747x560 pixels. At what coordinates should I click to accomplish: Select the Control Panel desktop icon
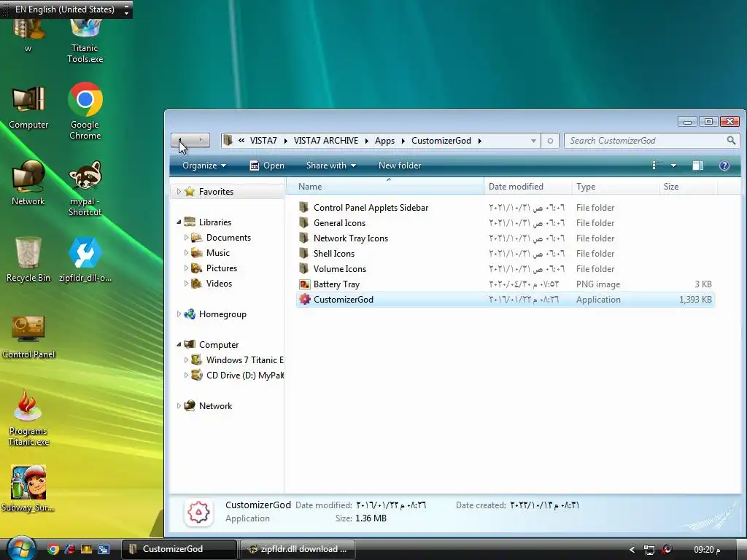click(x=28, y=336)
